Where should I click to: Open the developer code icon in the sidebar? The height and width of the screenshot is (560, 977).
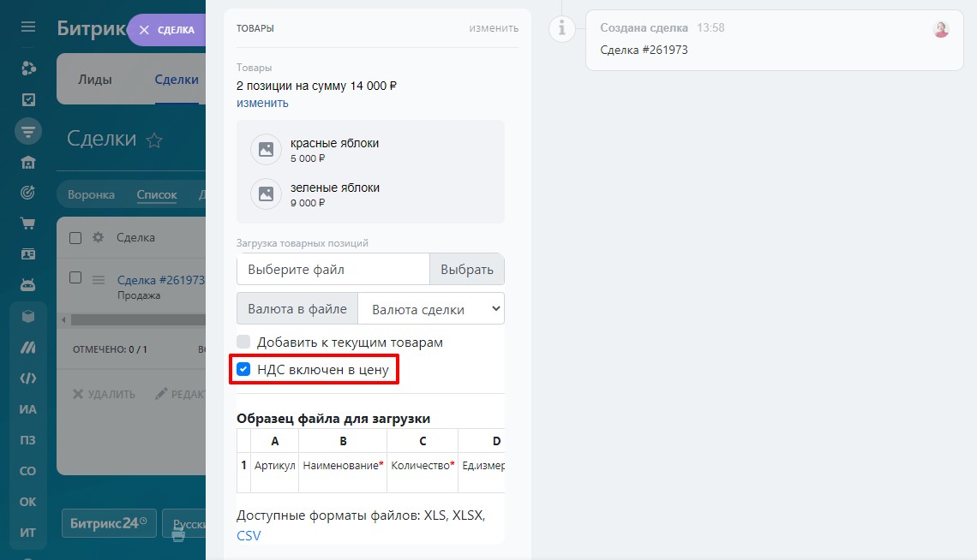28,378
